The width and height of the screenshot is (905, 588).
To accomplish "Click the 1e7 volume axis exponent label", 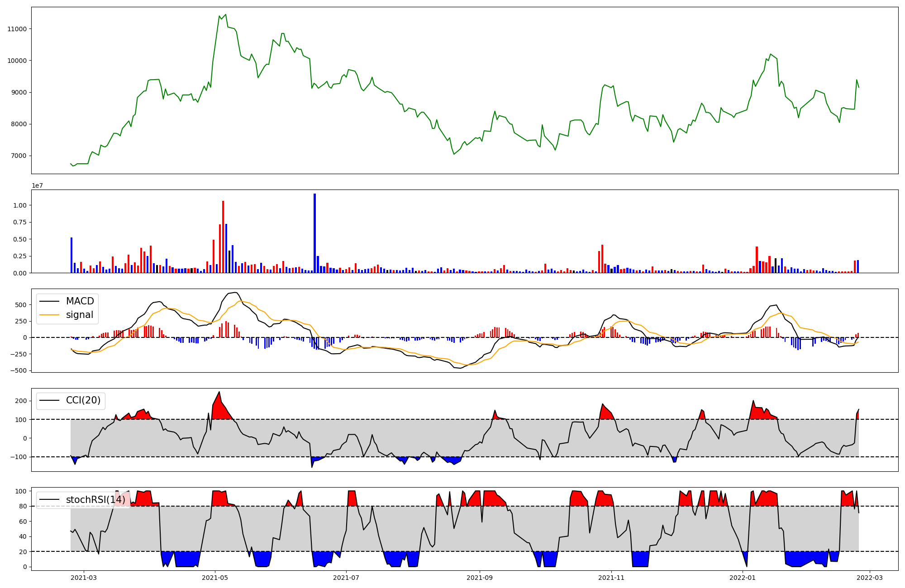I will [37, 185].
